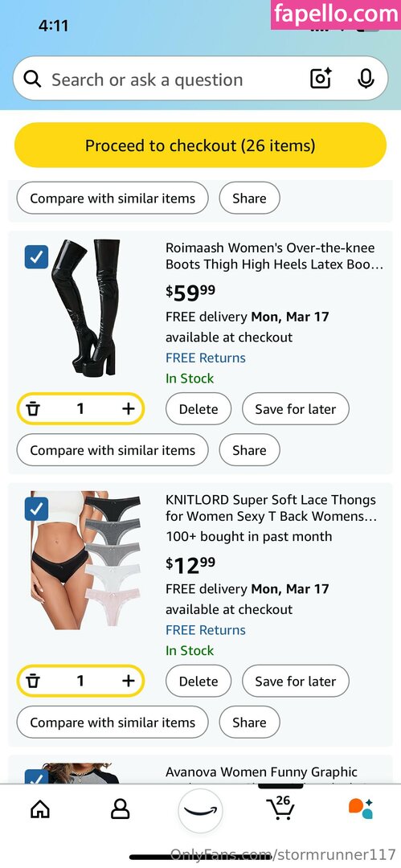Save the Roimaash boots for later
The height and width of the screenshot is (868, 401).
pos(295,409)
